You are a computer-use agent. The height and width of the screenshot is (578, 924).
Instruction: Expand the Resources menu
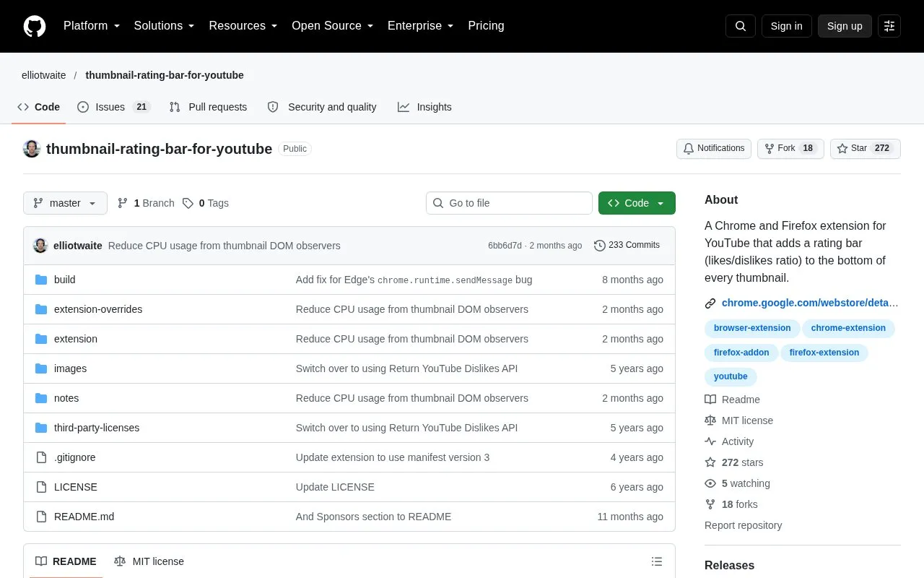coord(243,26)
